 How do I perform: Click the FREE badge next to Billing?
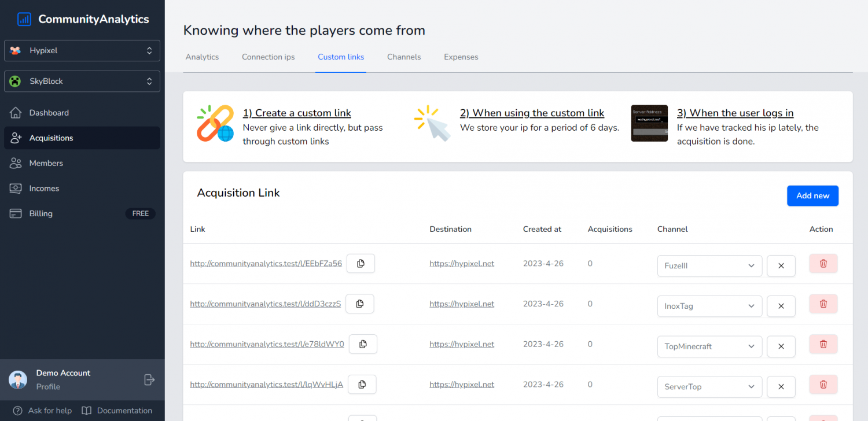point(141,213)
